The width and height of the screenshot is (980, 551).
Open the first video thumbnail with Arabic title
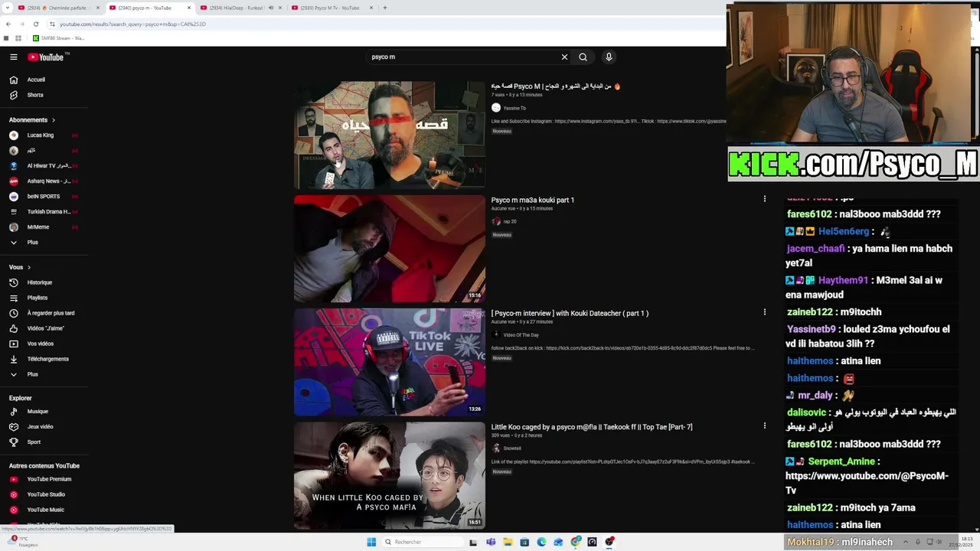point(390,135)
